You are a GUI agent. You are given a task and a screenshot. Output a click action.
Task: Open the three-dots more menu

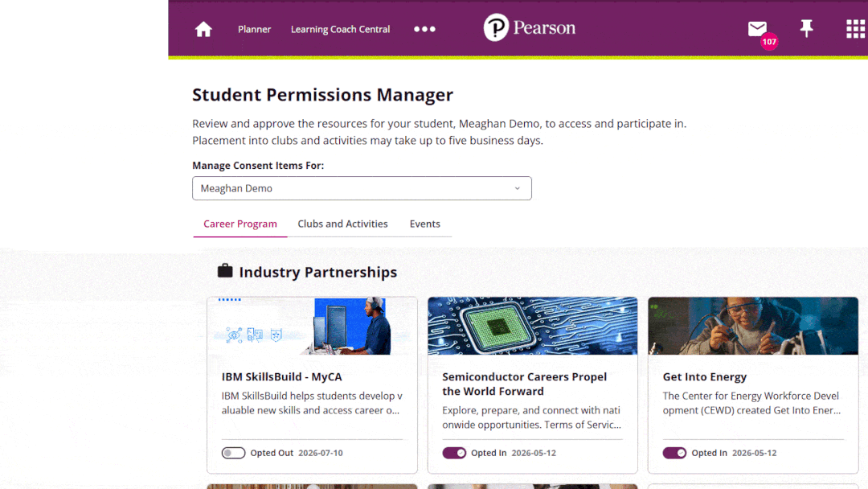(424, 29)
